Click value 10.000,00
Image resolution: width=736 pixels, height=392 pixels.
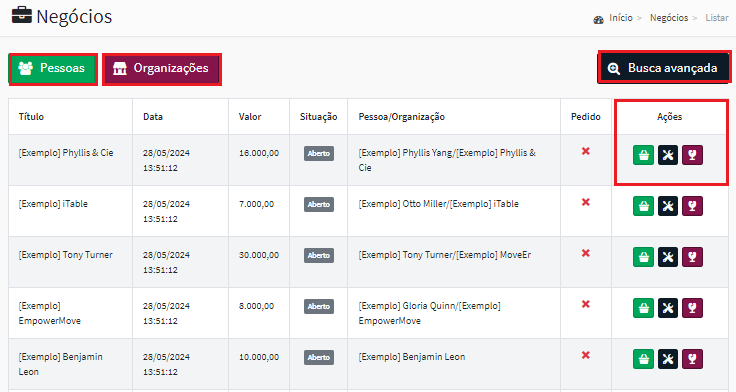(259, 357)
